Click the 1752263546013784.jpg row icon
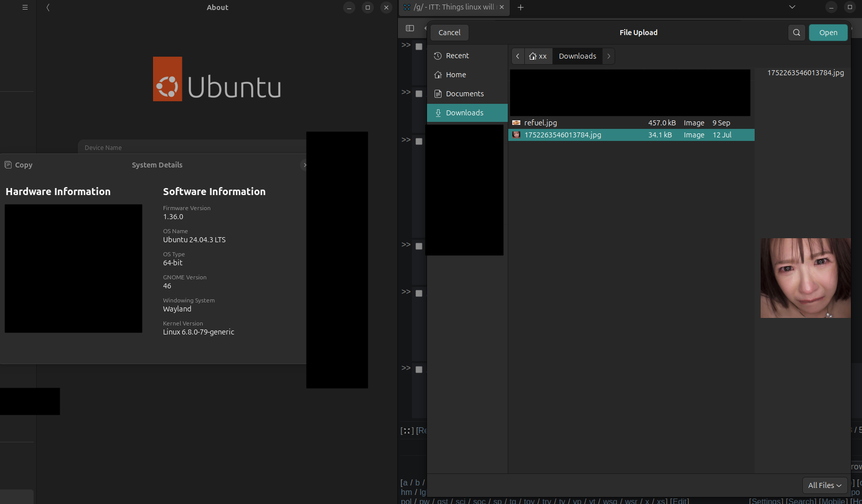The image size is (862, 504). click(516, 135)
